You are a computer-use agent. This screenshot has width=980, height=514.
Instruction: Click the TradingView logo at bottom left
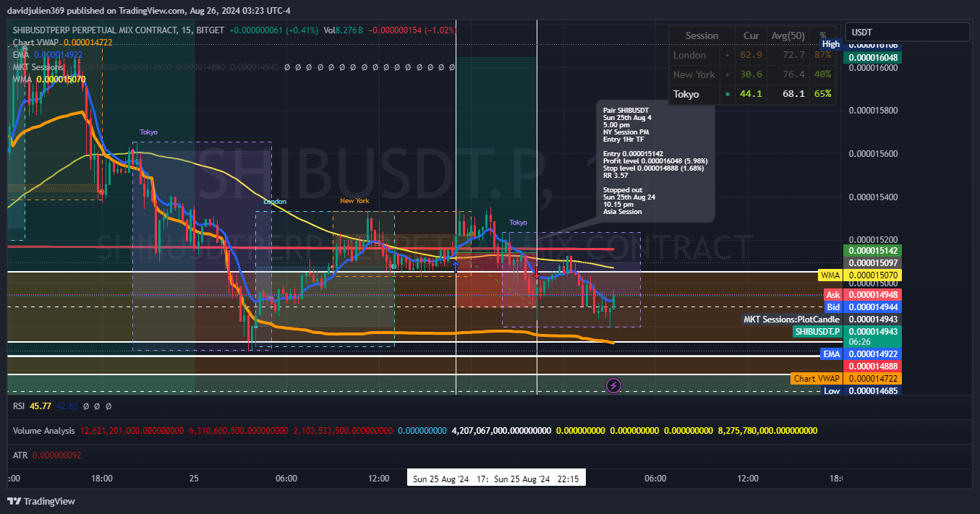[x=41, y=501]
